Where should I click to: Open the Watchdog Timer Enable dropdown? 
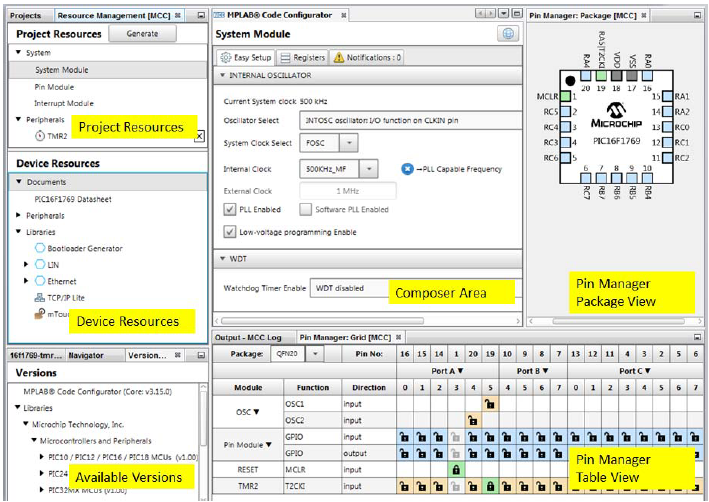(x=415, y=288)
